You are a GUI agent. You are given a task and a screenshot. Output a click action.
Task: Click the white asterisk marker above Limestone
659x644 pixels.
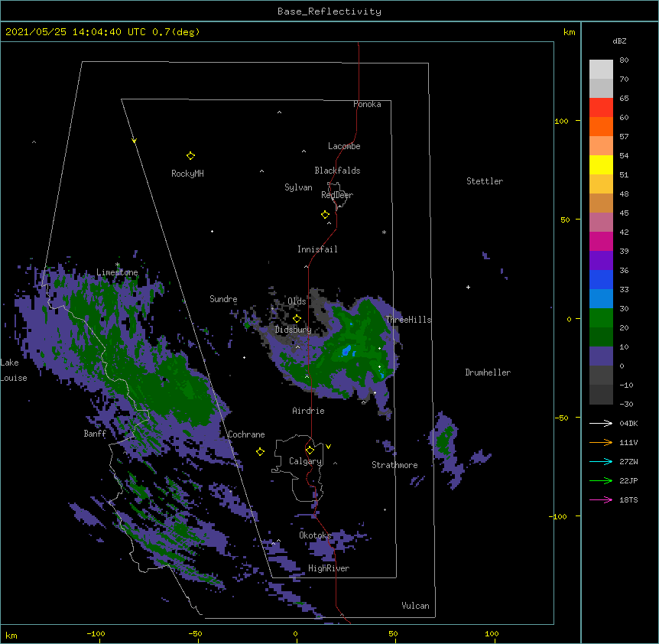click(117, 265)
